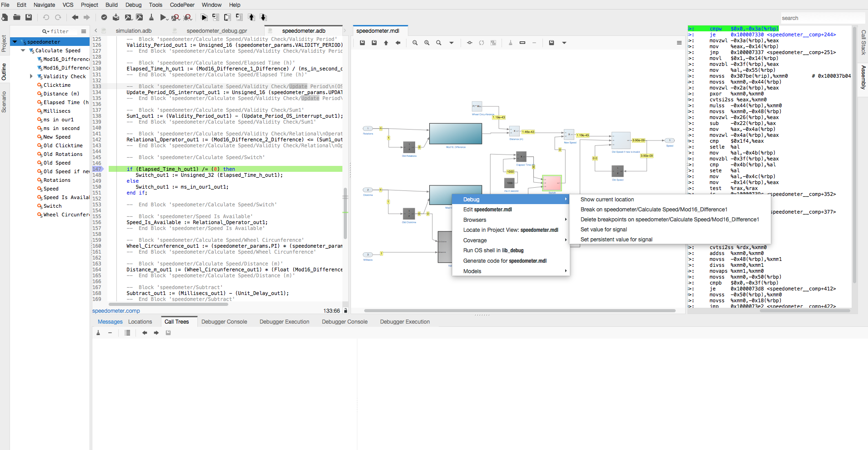This screenshot has height=450, width=868.
Task: Open the Outline panel hamburger menu
Action: click(x=84, y=31)
